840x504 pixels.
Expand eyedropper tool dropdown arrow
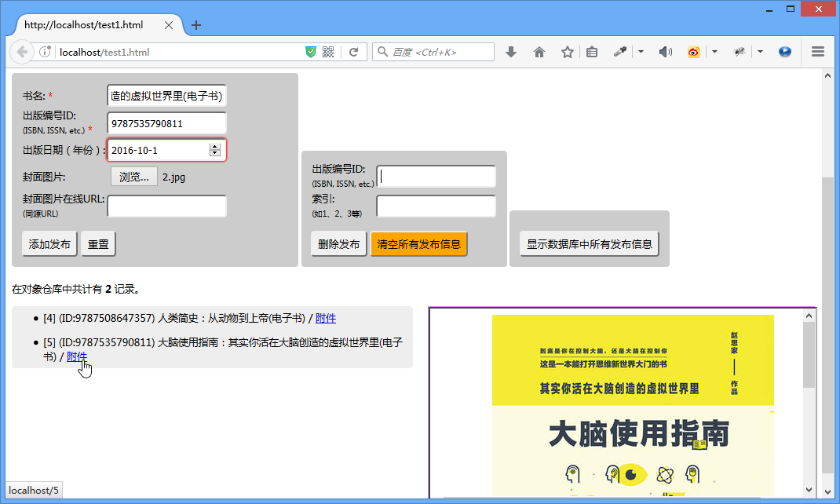pos(641,52)
